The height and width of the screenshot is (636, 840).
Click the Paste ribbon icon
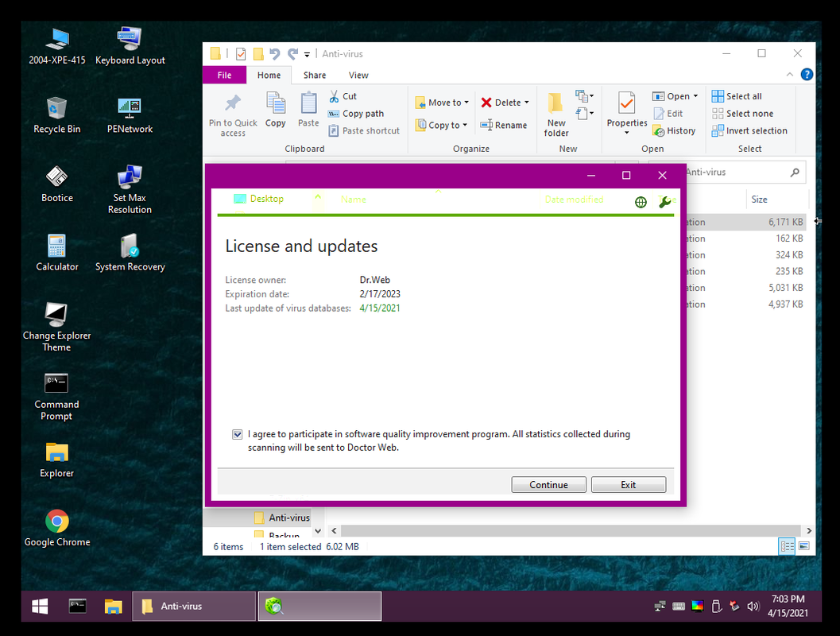click(x=308, y=109)
